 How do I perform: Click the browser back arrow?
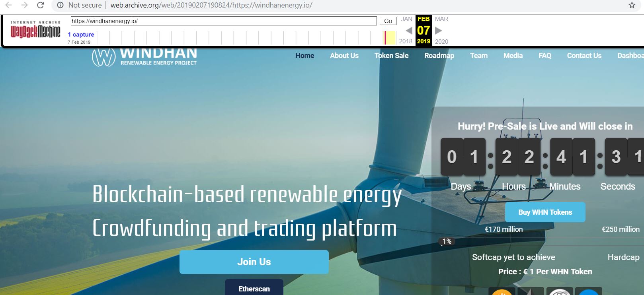point(8,5)
